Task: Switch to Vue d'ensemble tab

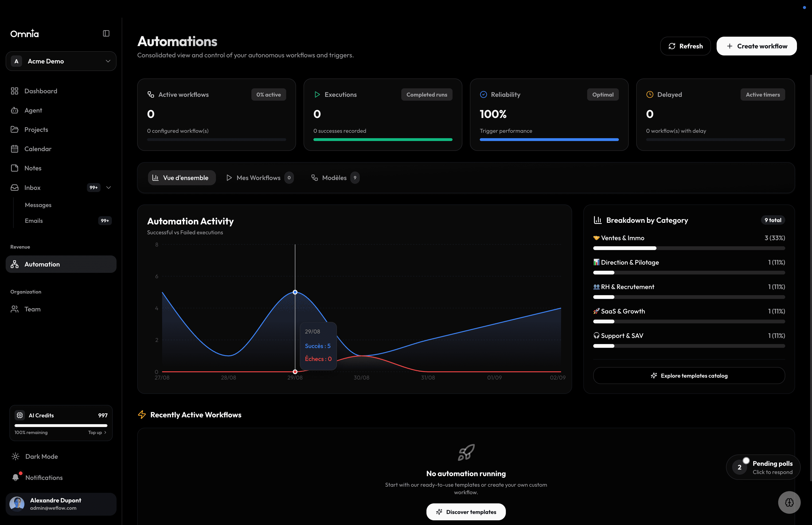Action: click(182, 178)
